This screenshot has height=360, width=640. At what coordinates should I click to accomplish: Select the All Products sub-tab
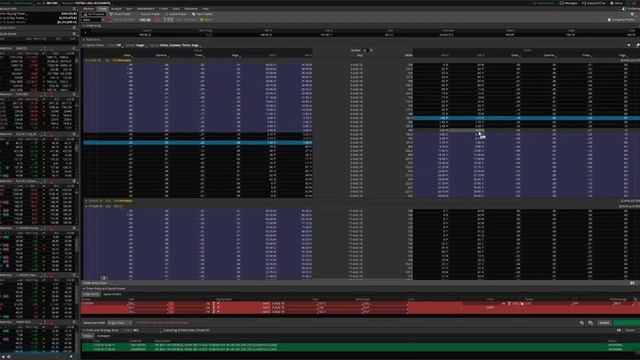(x=94, y=14)
